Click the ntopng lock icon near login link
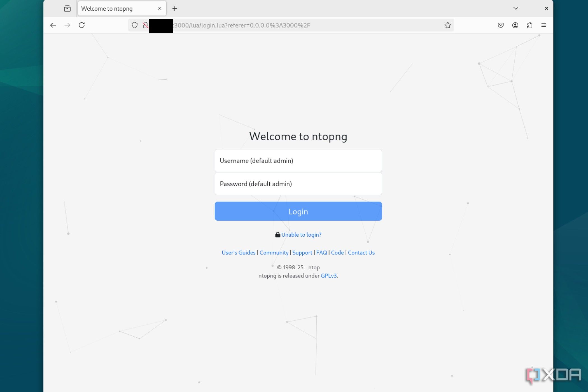The image size is (588, 392). click(277, 234)
